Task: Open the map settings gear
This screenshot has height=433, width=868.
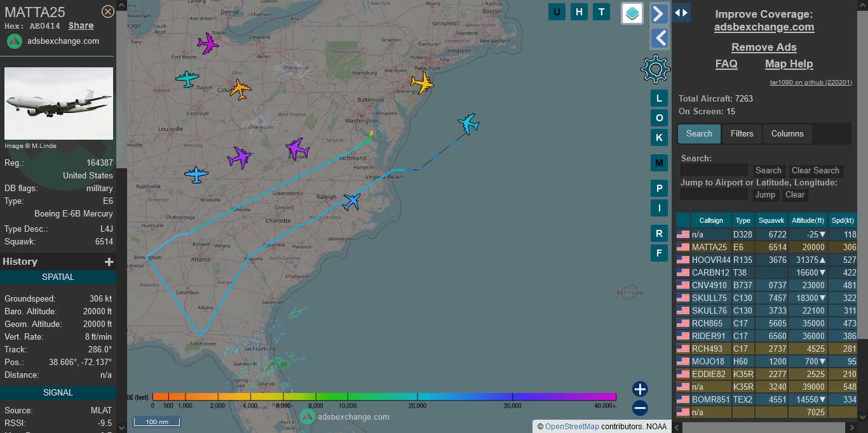Action: pos(656,69)
